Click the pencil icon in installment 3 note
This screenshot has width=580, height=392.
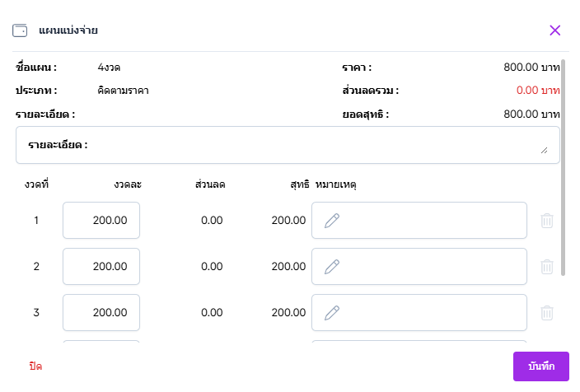tap(332, 313)
